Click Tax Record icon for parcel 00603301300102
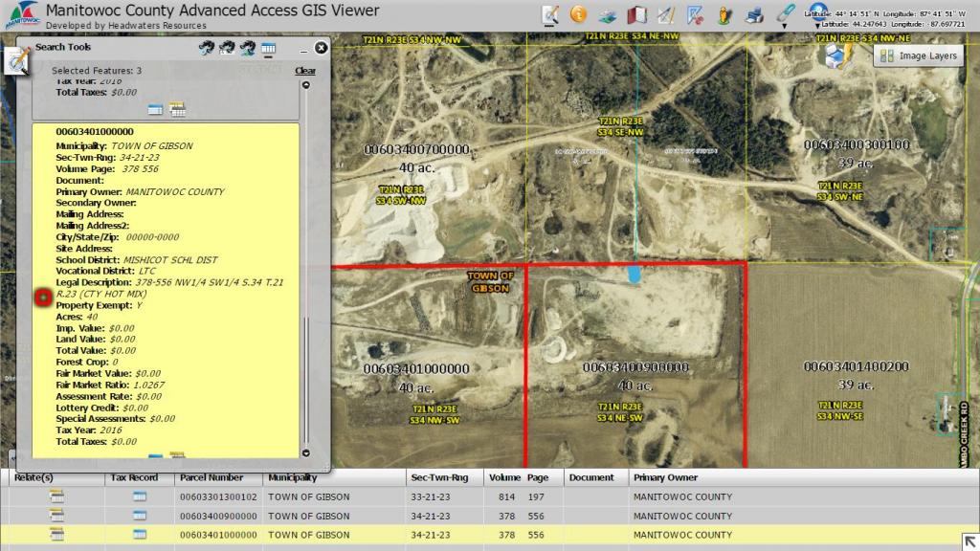This screenshot has width=980, height=551. 139,496
